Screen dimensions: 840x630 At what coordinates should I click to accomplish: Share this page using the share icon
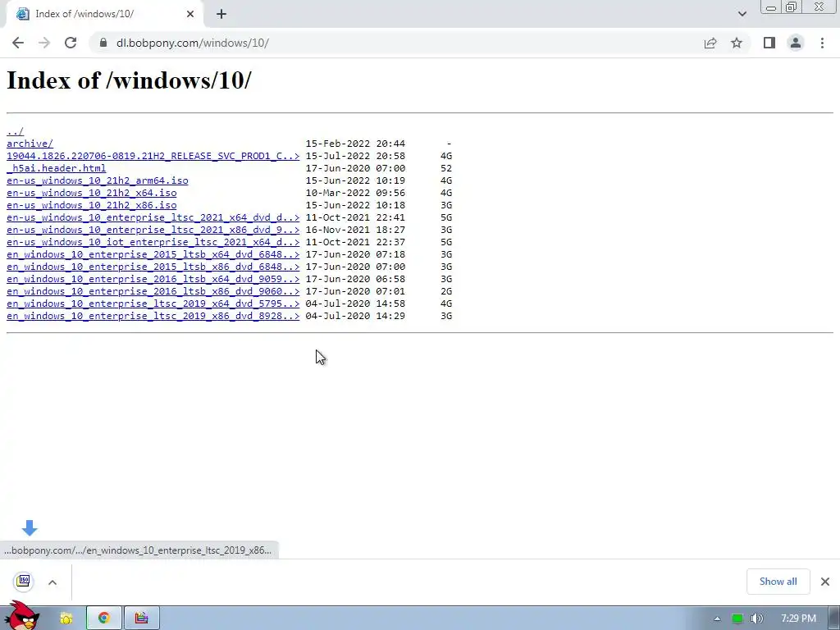click(x=710, y=43)
